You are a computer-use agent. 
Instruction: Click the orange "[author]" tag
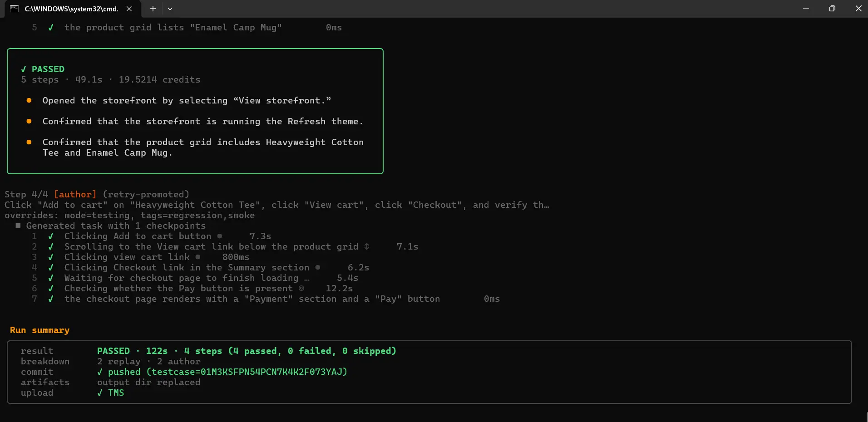click(x=75, y=194)
